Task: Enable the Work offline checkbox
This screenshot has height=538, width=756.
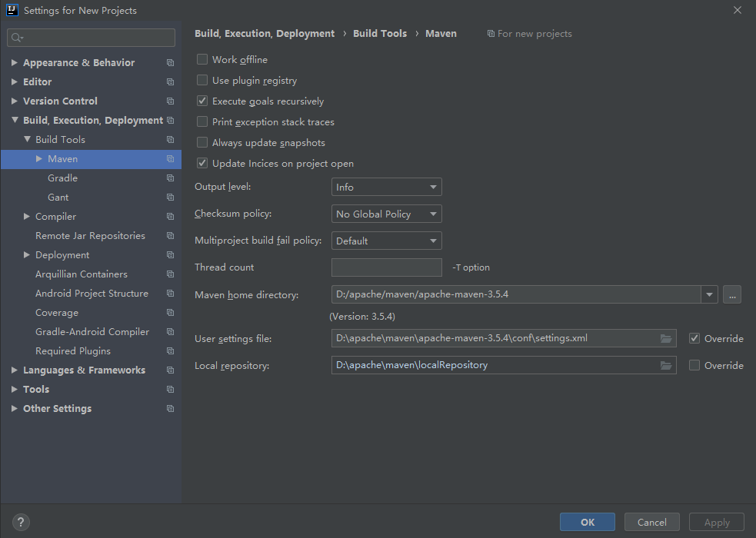Action: 202,59
